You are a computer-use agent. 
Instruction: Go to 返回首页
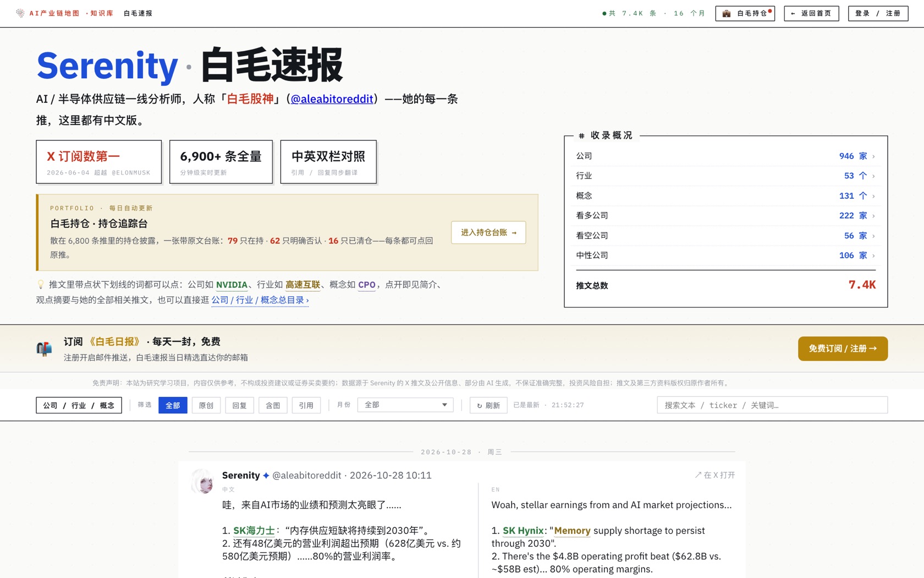[x=811, y=13]
